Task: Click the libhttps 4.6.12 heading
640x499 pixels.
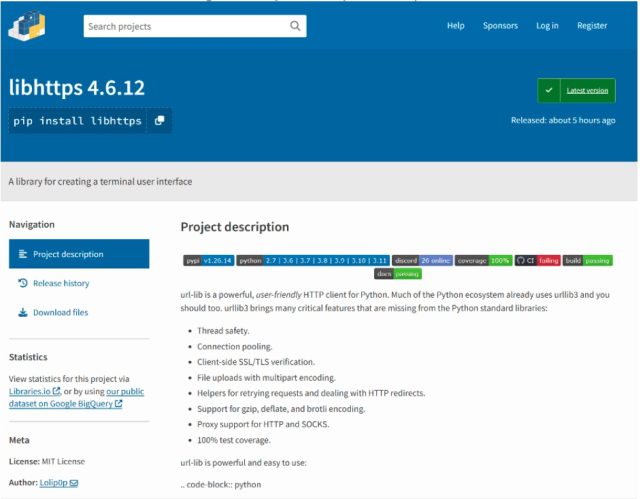Action: pos(77,87)
